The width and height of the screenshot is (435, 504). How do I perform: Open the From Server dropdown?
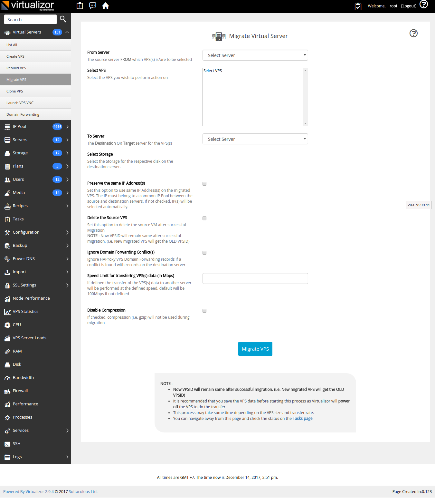pyautogui.click(x=255, y=55)
